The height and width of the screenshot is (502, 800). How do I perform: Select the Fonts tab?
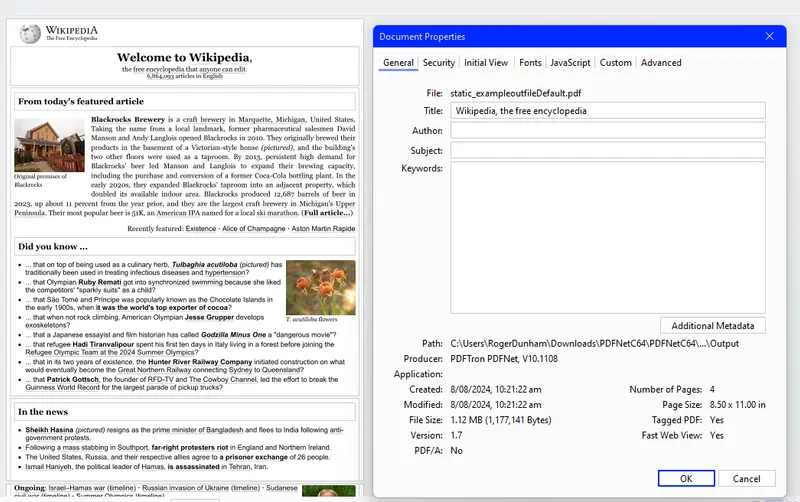[530, 63]
